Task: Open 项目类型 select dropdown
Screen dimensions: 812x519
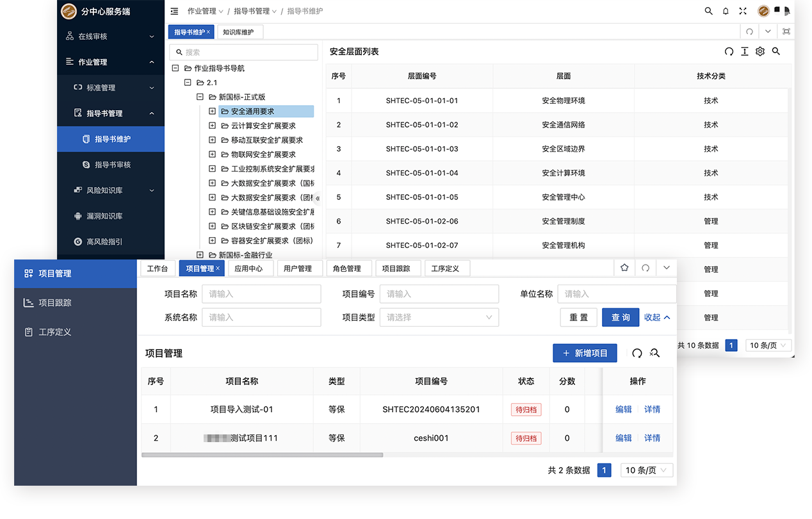Action: (x=439, y=317)
